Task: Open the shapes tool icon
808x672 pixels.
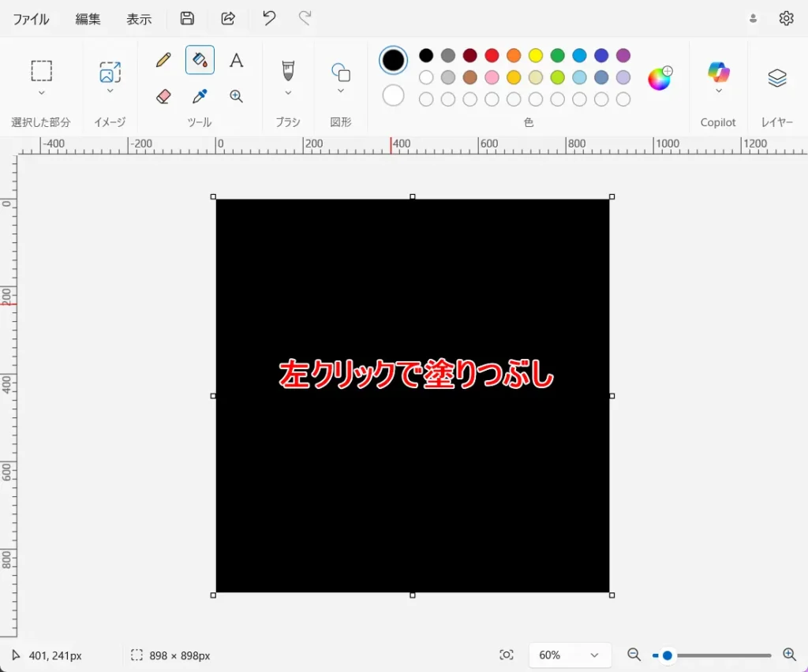Action: [341, 72]
